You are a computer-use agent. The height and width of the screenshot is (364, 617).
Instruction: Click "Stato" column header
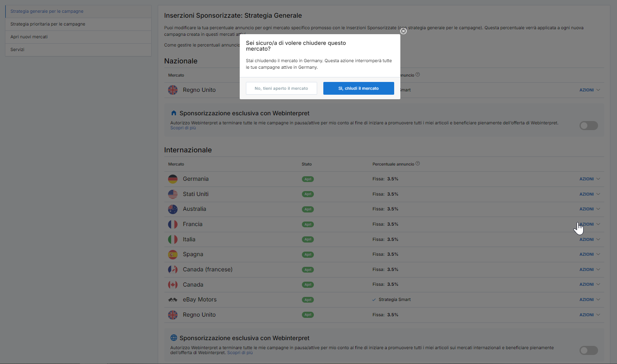(307, 164)
